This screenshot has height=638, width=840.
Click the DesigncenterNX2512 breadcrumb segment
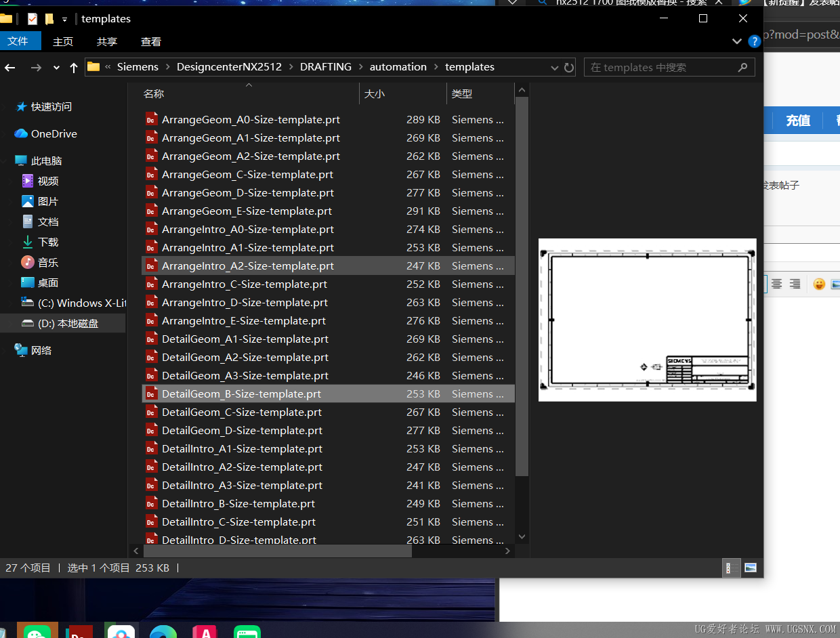(x=229, y=67)
